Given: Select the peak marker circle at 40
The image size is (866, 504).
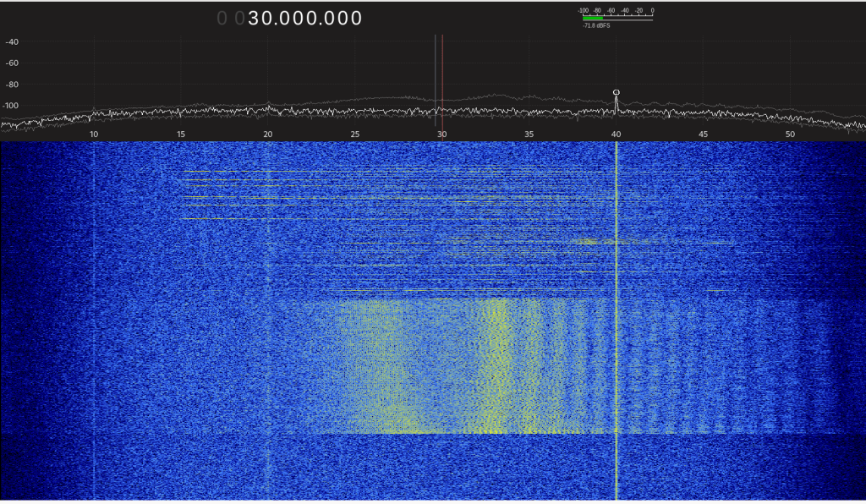Looking at the screenshot, I should click(x=617, y=92).
